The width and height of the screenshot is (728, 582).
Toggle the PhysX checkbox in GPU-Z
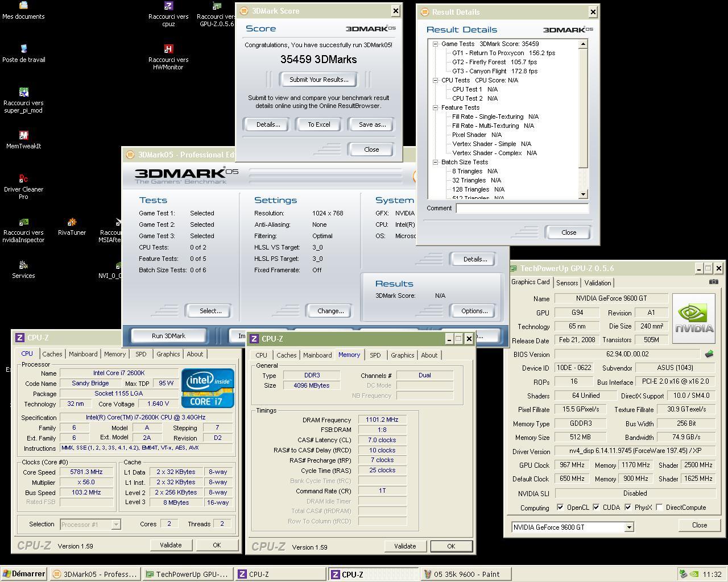click(x=628, y=507)
